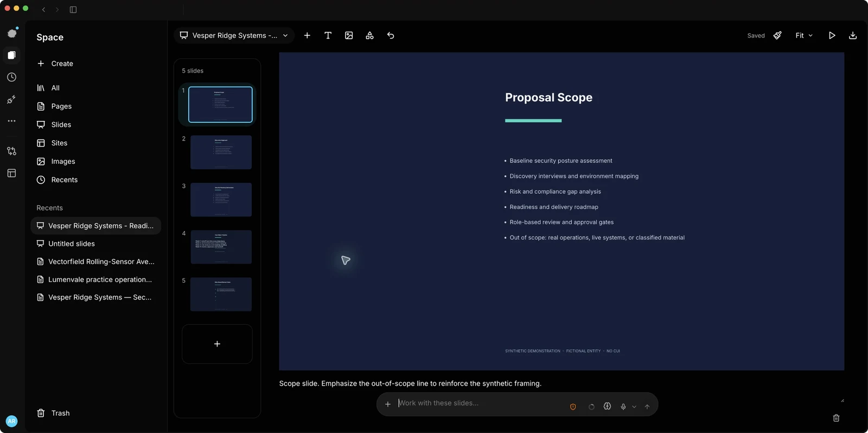Insert an image using the toolbar image icon
The width and height of the screenshot is (868, 433).
[x=349, y=35]
